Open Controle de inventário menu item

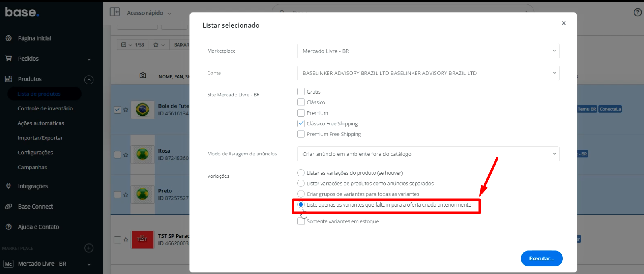[45, 108]
